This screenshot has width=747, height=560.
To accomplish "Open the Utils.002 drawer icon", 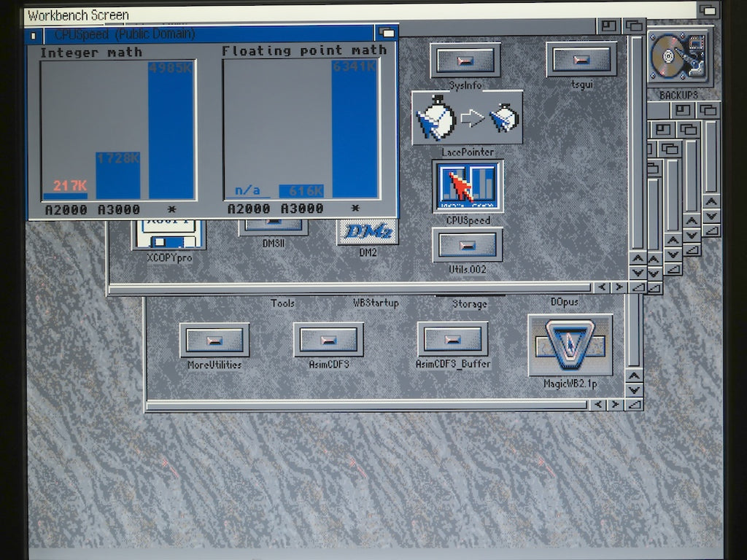I will pyautogui.click(x=467, y=245).
